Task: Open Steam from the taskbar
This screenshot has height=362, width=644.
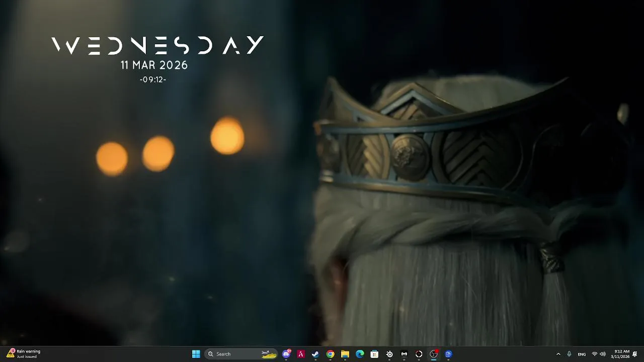Action: [x=315, y=354]
